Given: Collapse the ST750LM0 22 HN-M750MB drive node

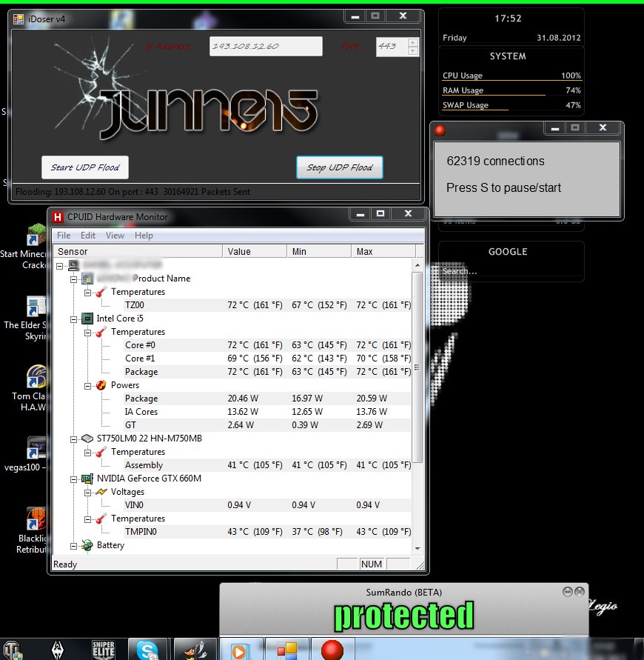Looking at the screenshot, I should point(73,439).
